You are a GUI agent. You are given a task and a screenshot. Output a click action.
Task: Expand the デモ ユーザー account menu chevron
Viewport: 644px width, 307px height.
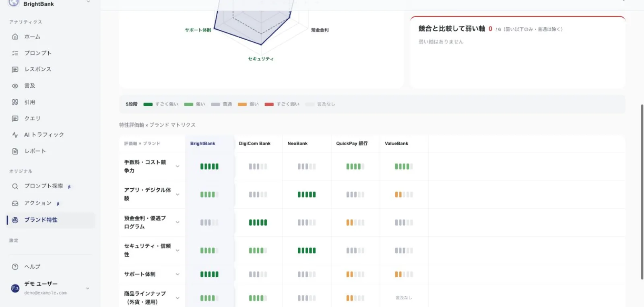click(88, 288)
